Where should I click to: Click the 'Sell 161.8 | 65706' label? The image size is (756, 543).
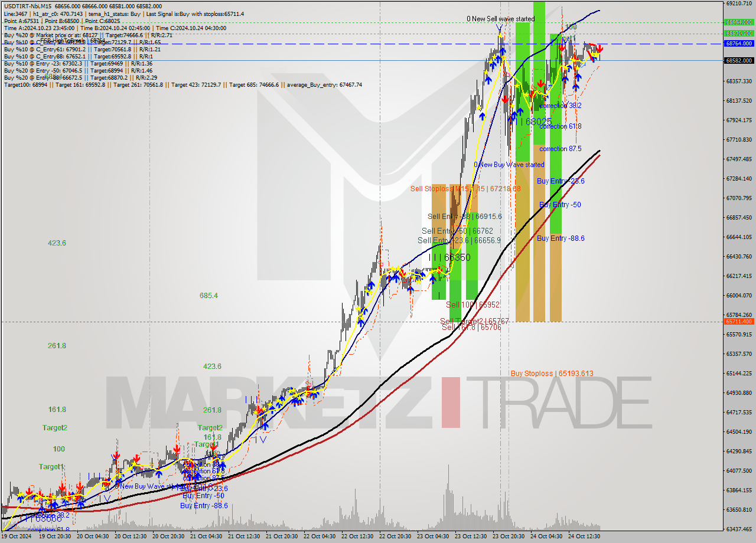coord(471,327)
